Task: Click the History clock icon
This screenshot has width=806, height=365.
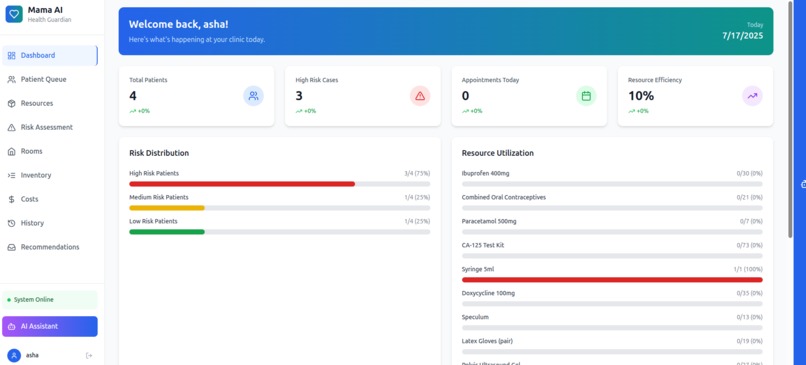Action: coord(11,223)
